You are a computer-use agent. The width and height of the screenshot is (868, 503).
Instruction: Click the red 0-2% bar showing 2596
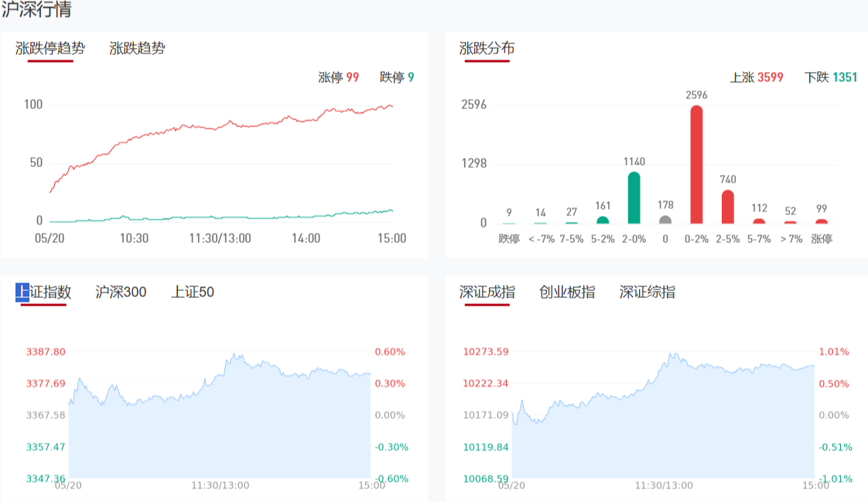click(x=696, y=165)
